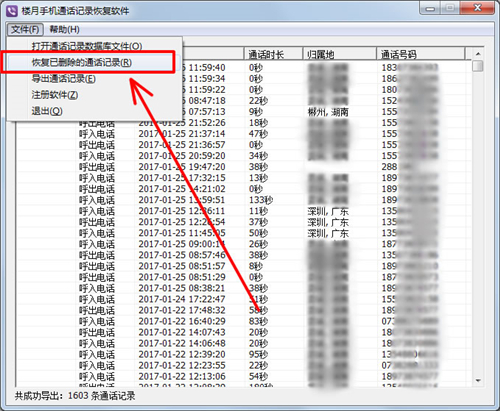This screenshot has width=500, height=411.
Task: Choose 退出(Q) to exit the program
Action: pos(47,111)
